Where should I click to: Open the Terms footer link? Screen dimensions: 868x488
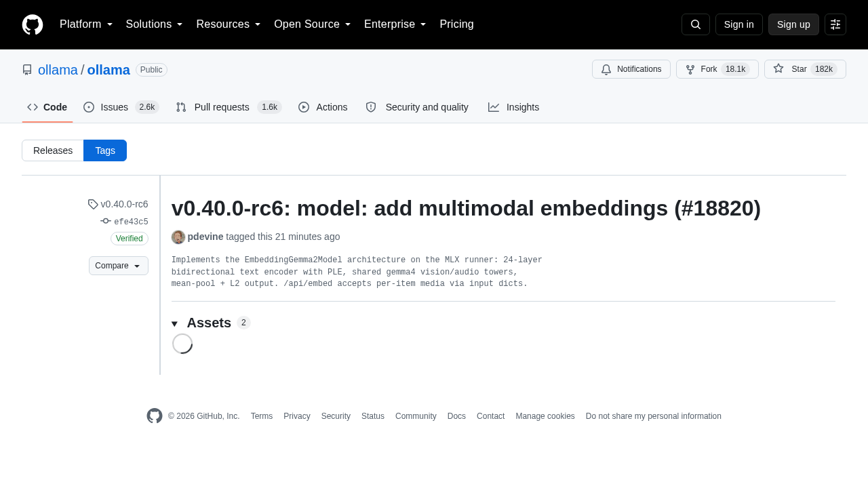(262, 416)
